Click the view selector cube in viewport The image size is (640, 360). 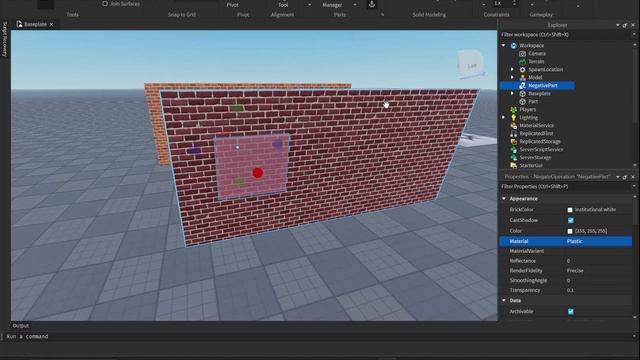point(471,63)
